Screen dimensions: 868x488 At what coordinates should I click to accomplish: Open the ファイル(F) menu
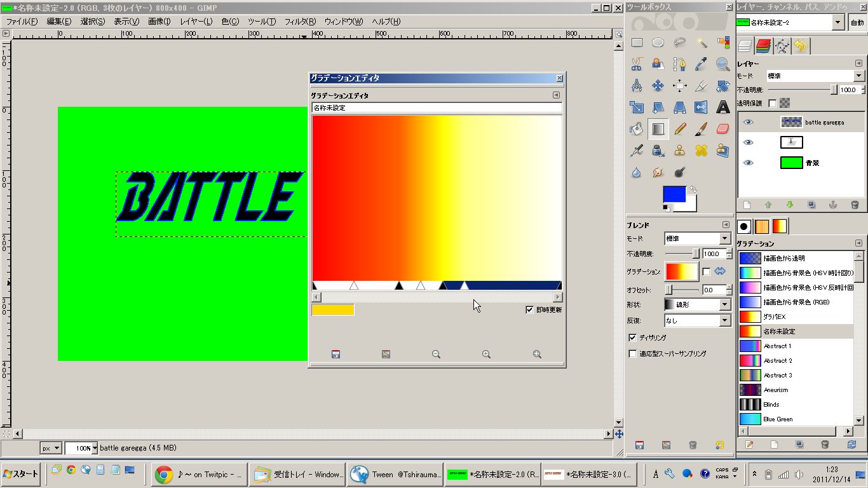tap(22, 22)
